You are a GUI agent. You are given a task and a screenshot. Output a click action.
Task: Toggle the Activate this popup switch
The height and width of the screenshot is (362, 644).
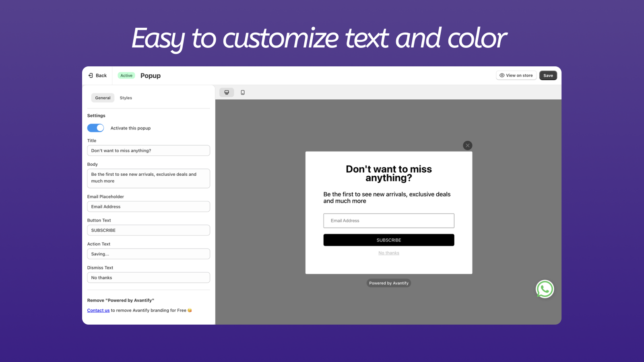(x=96, y=128)
